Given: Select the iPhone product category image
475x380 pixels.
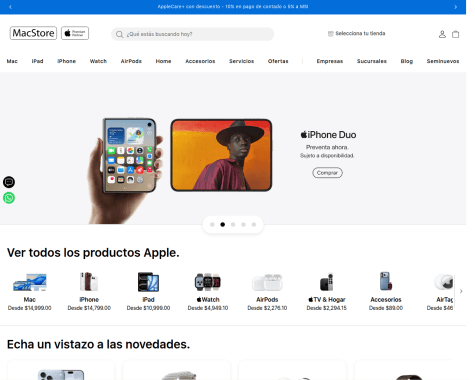Looking at the screenshot, I should pos(89,282).
